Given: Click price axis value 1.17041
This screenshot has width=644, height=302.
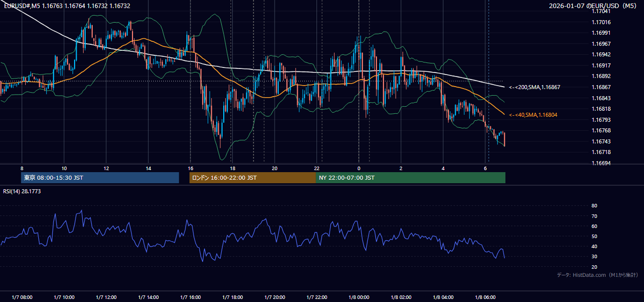Looking at the screenshot, I should (x=601, y=11).
